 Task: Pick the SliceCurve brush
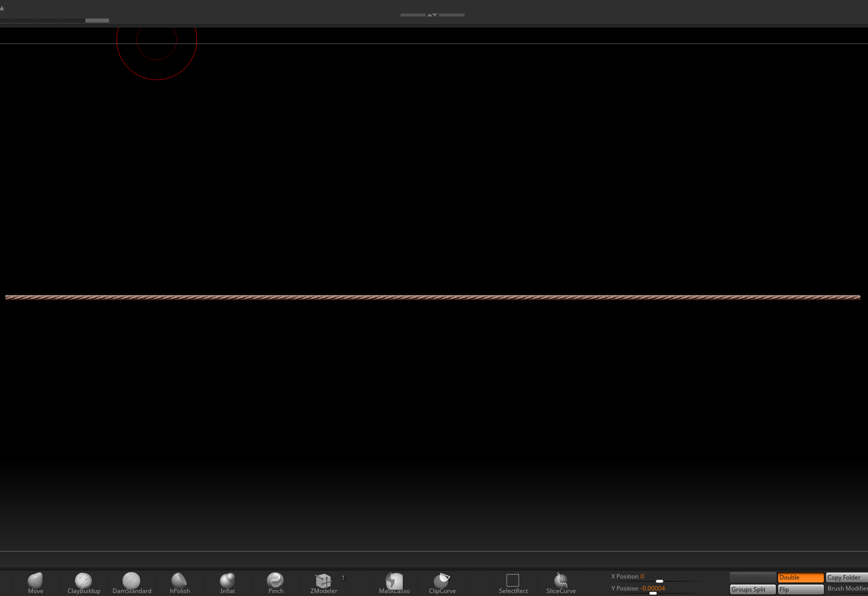click(x=561, y=582)
